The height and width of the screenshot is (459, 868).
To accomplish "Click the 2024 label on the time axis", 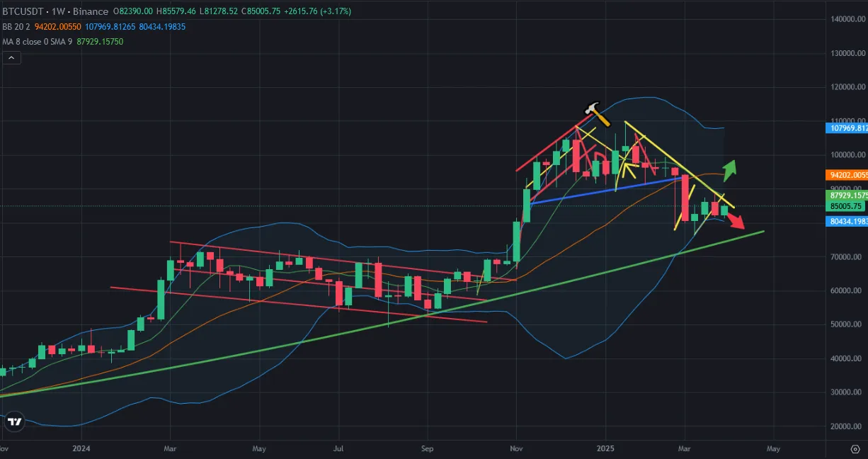I will pos(81,449).
